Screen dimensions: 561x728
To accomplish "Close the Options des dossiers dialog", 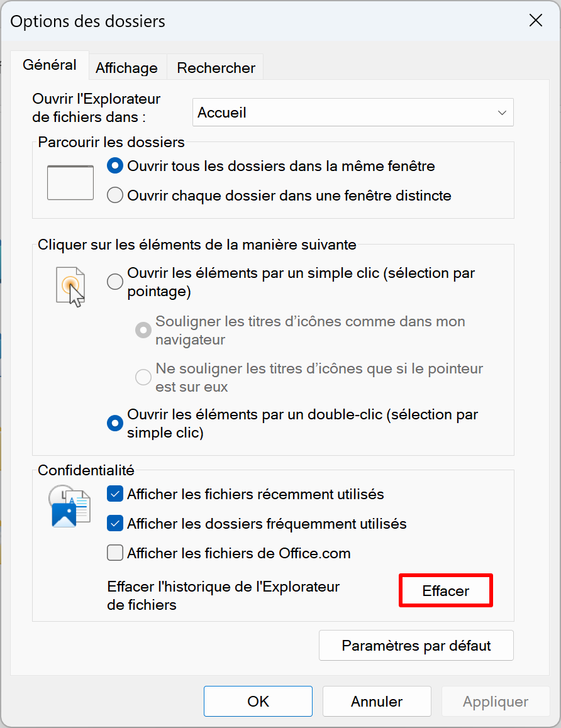I will click(535, 20).
